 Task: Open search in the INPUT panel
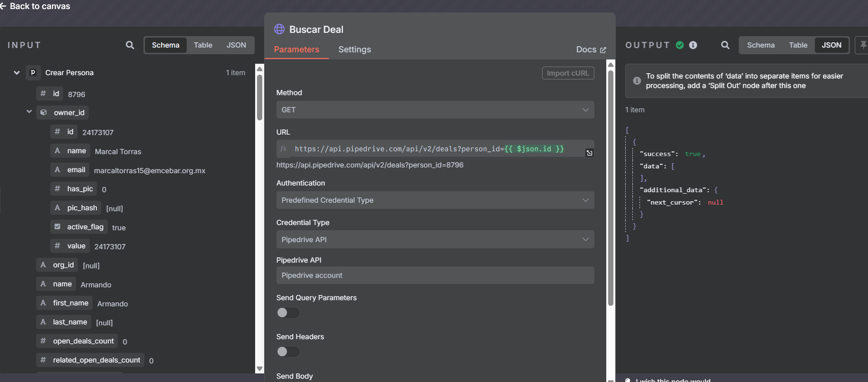click(130, 45)
